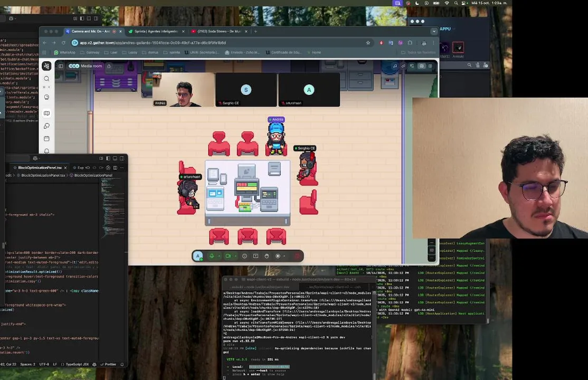Open the sprinta bookmarks folder
This screenshot has height=380, width=588.
click(x=172, y=53)
